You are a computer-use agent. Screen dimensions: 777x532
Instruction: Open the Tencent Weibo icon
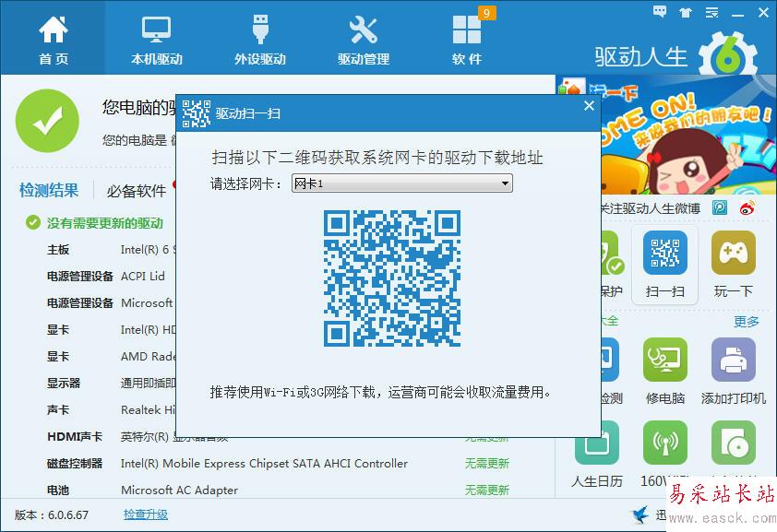coord(720,207)
